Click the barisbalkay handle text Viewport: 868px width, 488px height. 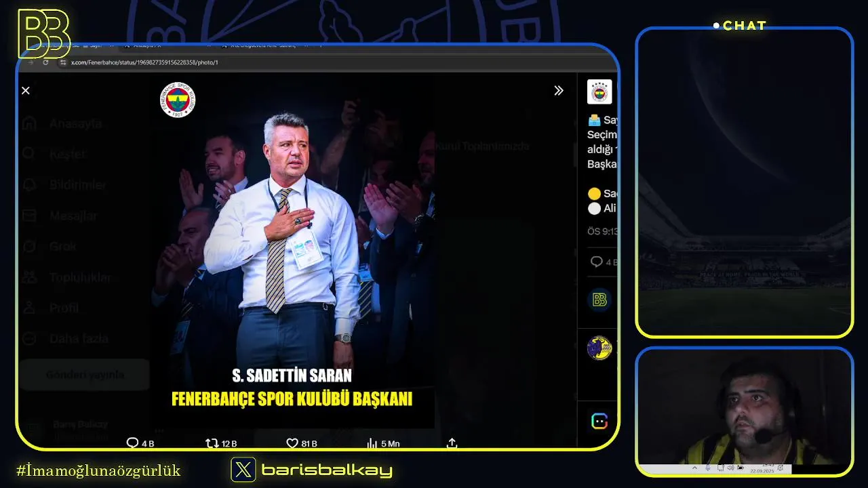(327, 470)
